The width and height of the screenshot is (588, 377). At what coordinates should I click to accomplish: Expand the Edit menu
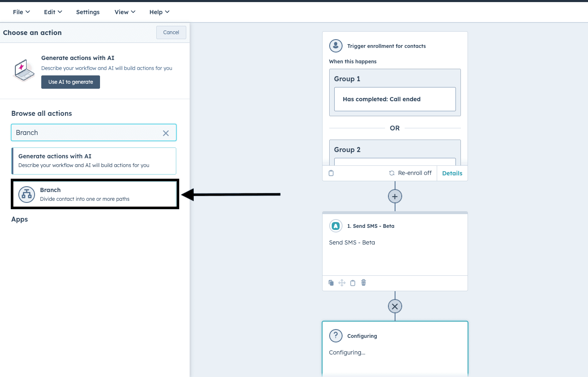click(x=53, y=12)
